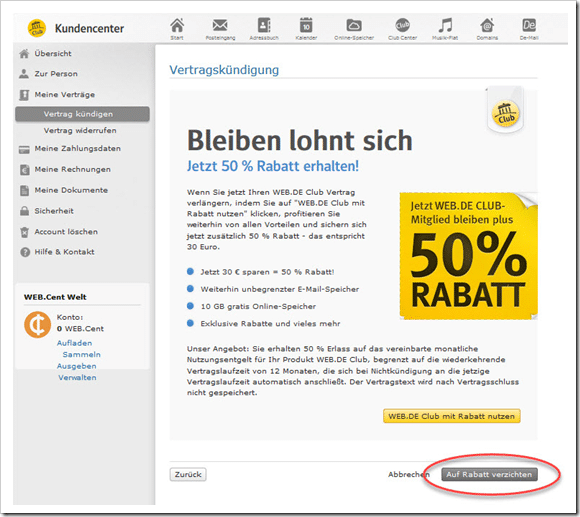Open Meine Verträge menu entry
Viewport: 580px width, 517px height.
click(65, 94)
